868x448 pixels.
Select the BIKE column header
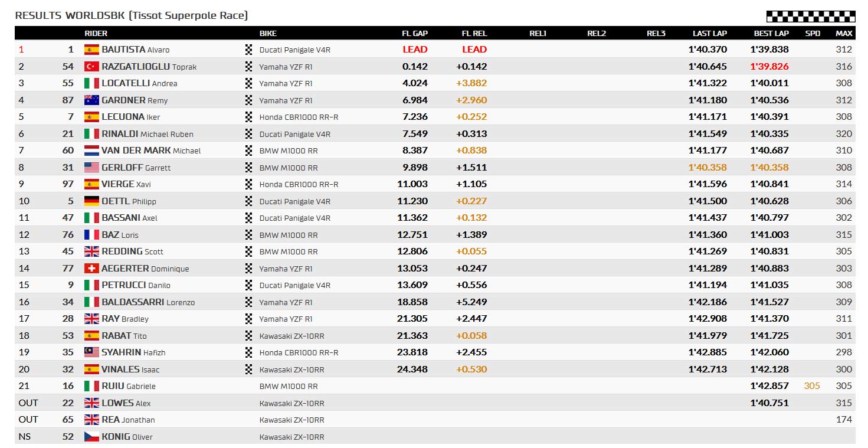point(268,33)
